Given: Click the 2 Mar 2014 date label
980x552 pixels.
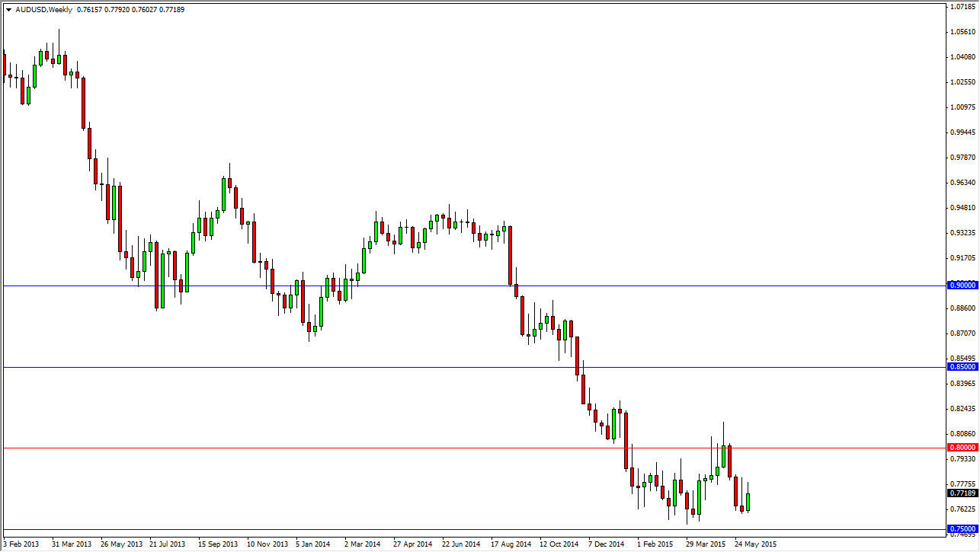Looking at the screenshot, I should [362, 544].
